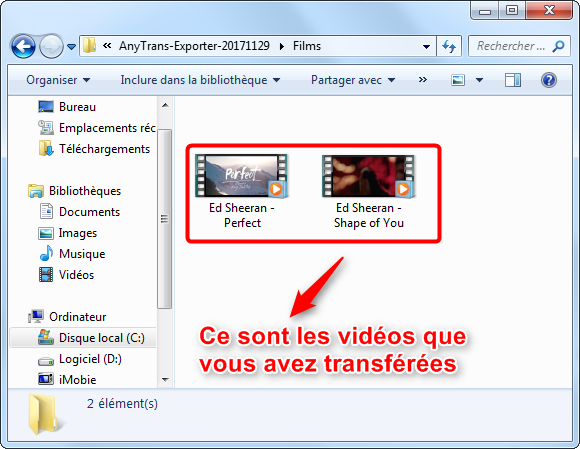Image resolution: width=580 pixels, height=449 pixels.
Task: Click the Documents library icon
Action: 46,211
